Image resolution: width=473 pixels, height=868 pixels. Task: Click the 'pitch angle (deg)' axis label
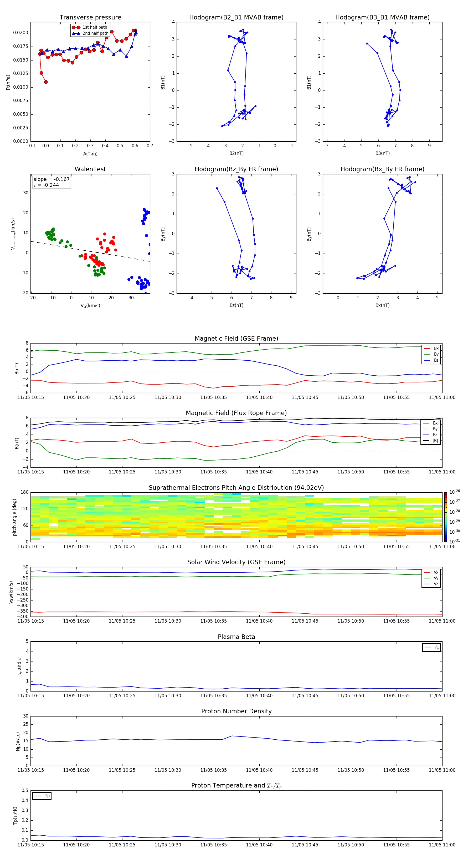point(14,517)
